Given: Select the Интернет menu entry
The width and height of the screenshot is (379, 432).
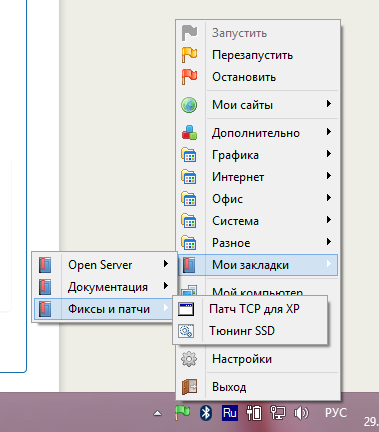Looking at the screenshot, I should (258, 177).
